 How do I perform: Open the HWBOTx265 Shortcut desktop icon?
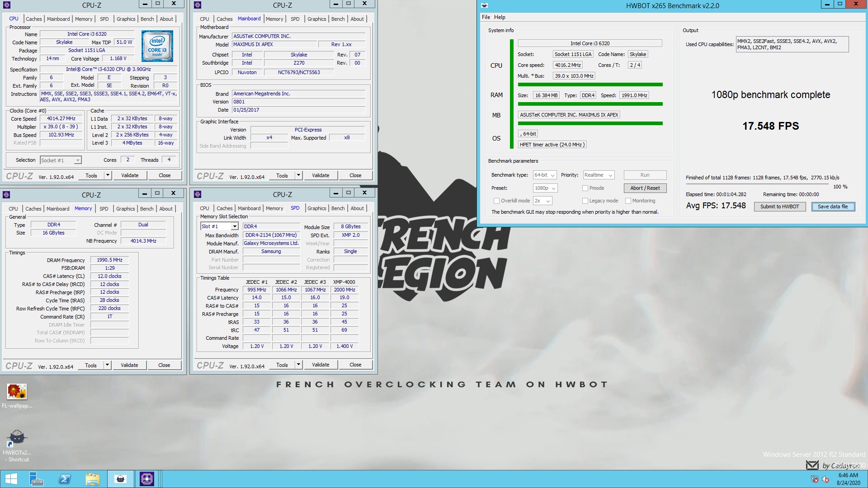pyautogui.click(x=17, y=446)
